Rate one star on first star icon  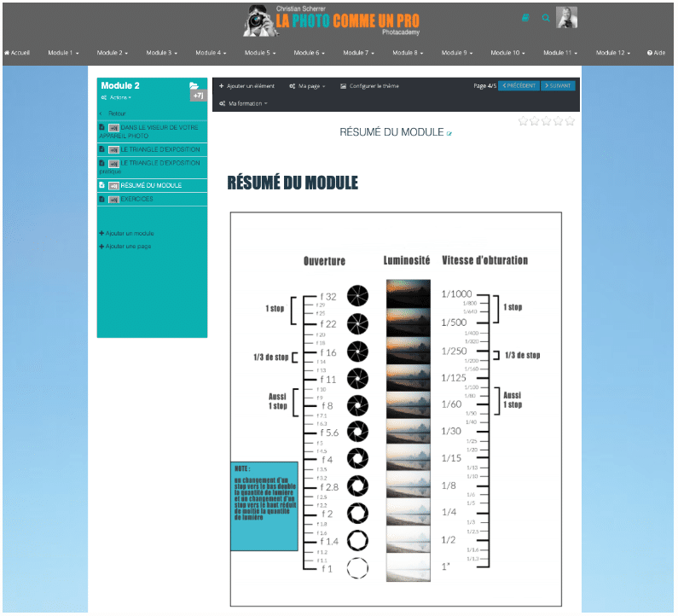pyautogui.click(x=523, y=120)
